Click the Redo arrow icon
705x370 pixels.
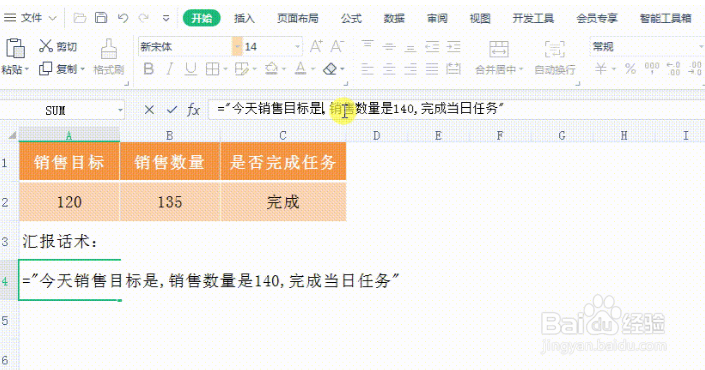coord(143,18)
